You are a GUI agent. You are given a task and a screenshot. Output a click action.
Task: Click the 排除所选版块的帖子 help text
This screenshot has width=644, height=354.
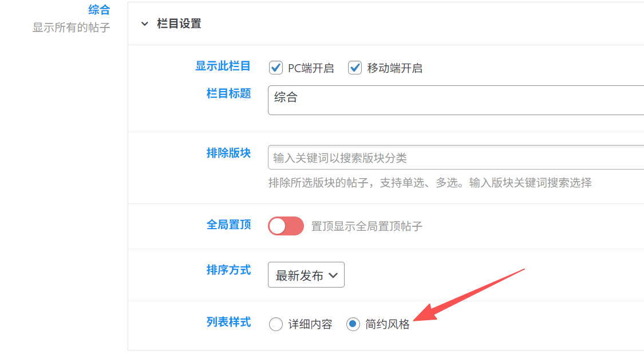click(429, 183)
